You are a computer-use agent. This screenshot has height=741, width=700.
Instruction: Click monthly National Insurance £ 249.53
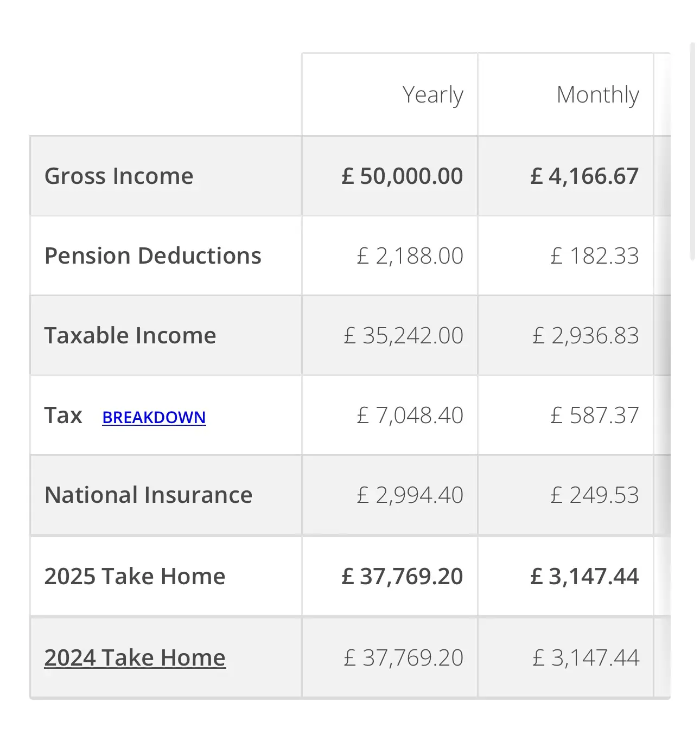pyautogui.click(x=595, y=495)
